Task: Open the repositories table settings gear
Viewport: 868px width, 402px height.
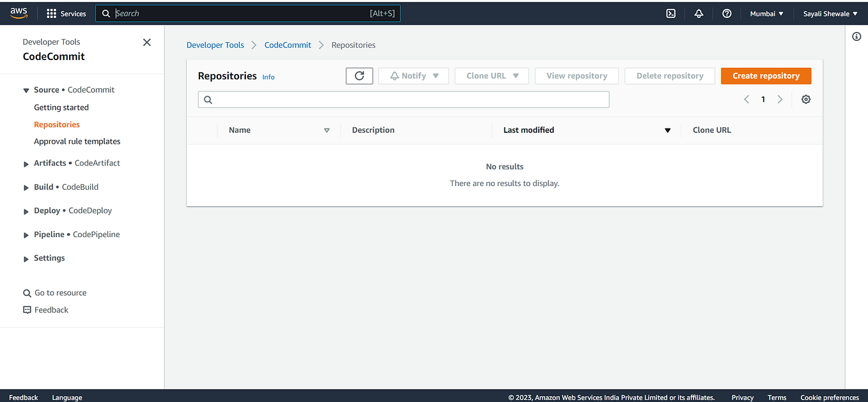Action: click(x=805, y=99)
